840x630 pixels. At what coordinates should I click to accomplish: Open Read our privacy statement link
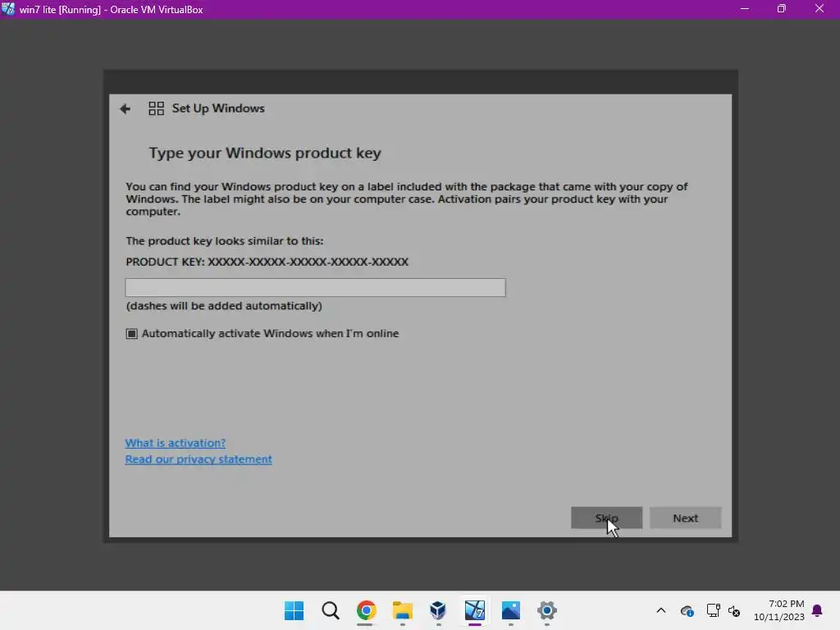(x=199, y=459)
